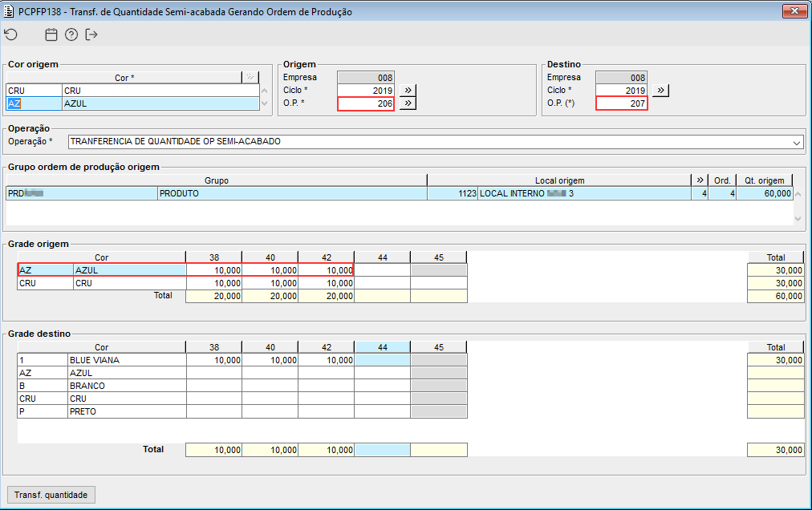Click Qt. origem column header
812x510 pixels.
click(765, 180)
